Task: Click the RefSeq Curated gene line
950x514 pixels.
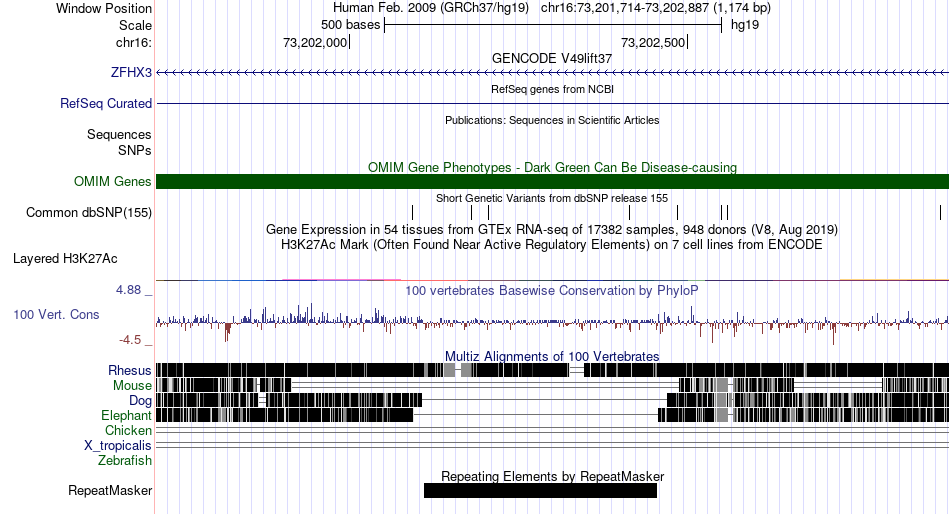Action: (x=552, y=104)
